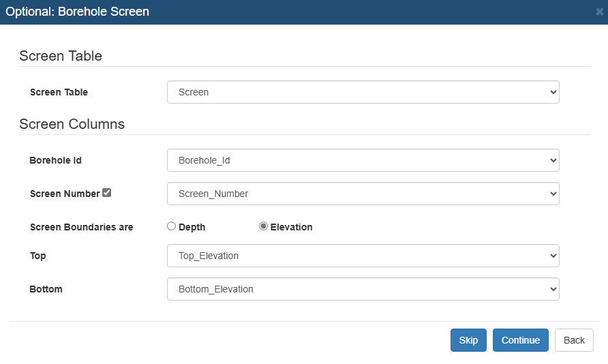Click the Skip button

[x=468, y=340]
